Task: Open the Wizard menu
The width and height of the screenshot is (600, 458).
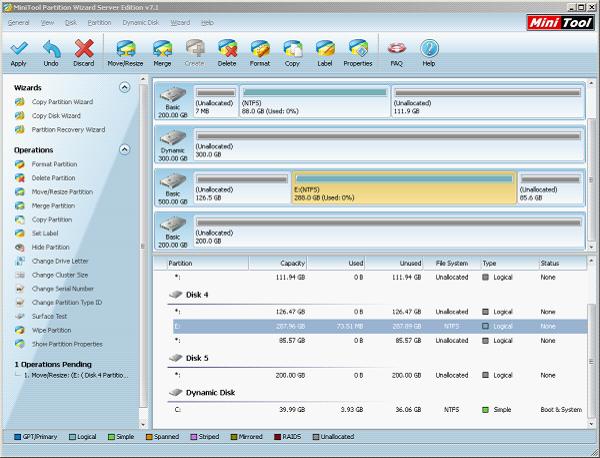Action: click(180, 23)
